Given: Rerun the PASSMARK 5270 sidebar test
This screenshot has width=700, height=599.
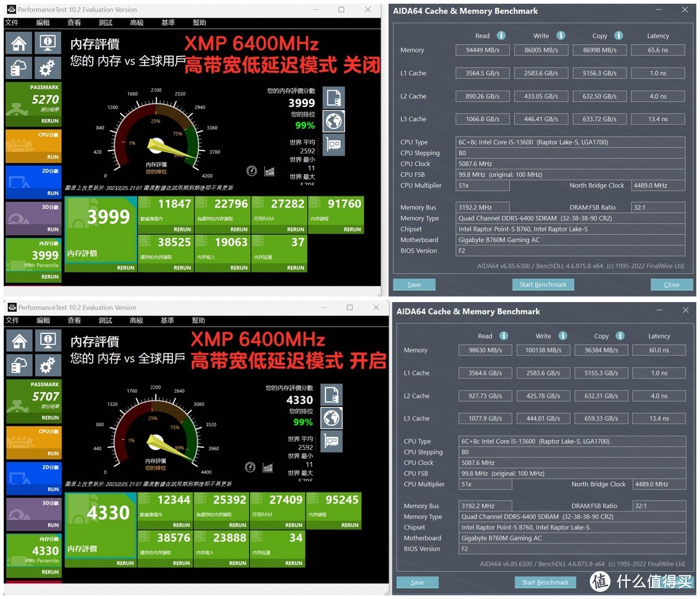Looking at the screenshot, I should [49, 121].
